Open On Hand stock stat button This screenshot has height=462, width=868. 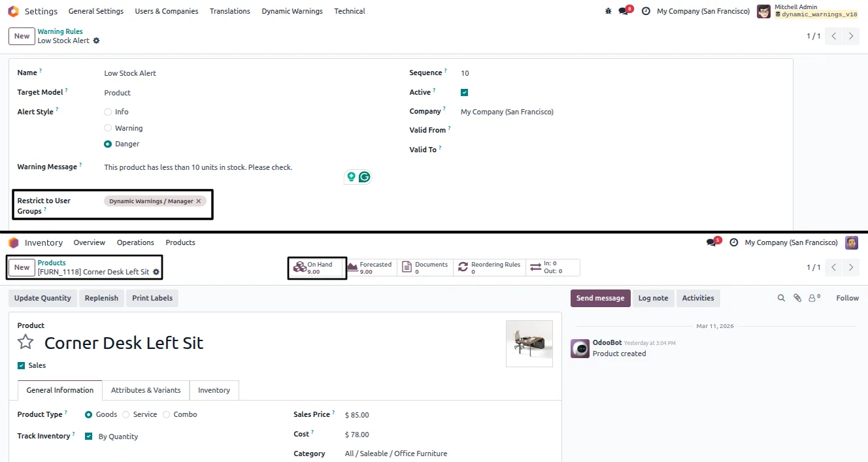point(317,267)
